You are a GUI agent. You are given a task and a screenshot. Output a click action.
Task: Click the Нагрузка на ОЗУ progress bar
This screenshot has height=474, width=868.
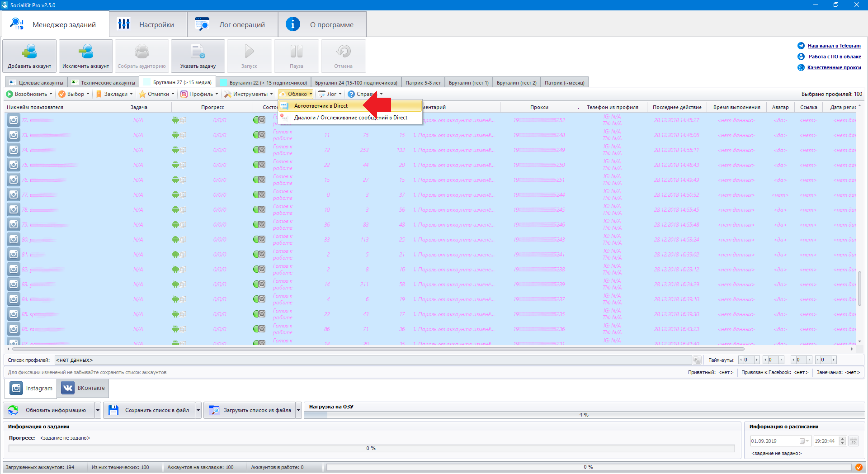click(584, 415)
